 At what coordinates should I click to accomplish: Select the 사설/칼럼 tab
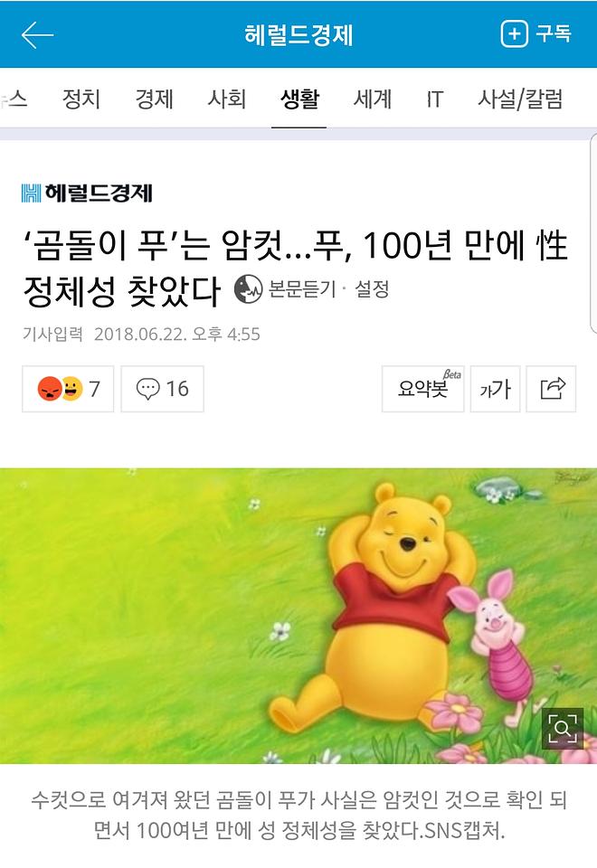click(520, 99)
